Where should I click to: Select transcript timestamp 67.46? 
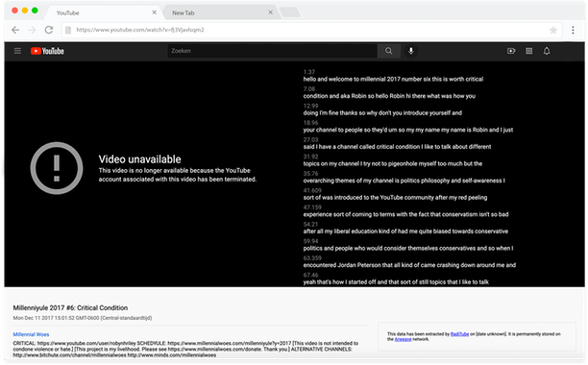point(310,275)
